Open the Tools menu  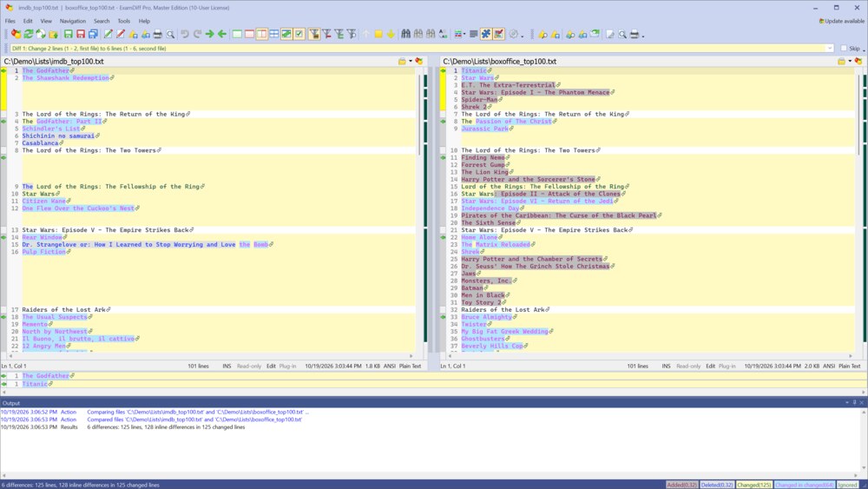coord(123,21)
